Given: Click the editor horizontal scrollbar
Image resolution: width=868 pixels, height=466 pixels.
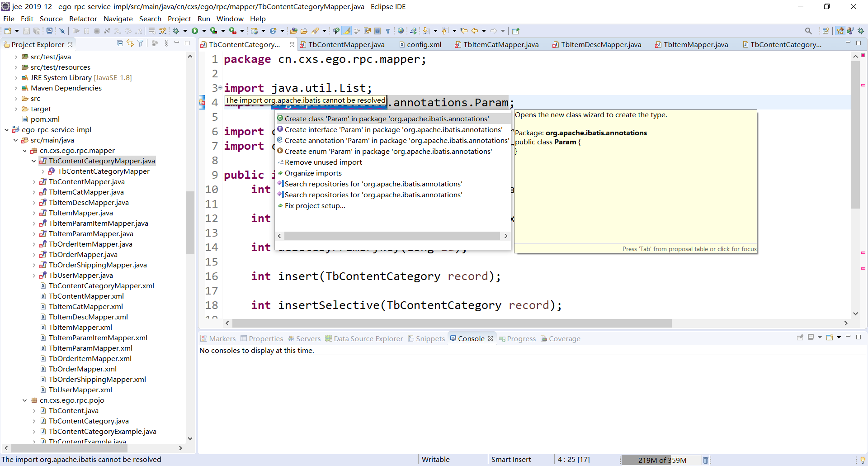Looking at the screenshot, I should [452, 323].
